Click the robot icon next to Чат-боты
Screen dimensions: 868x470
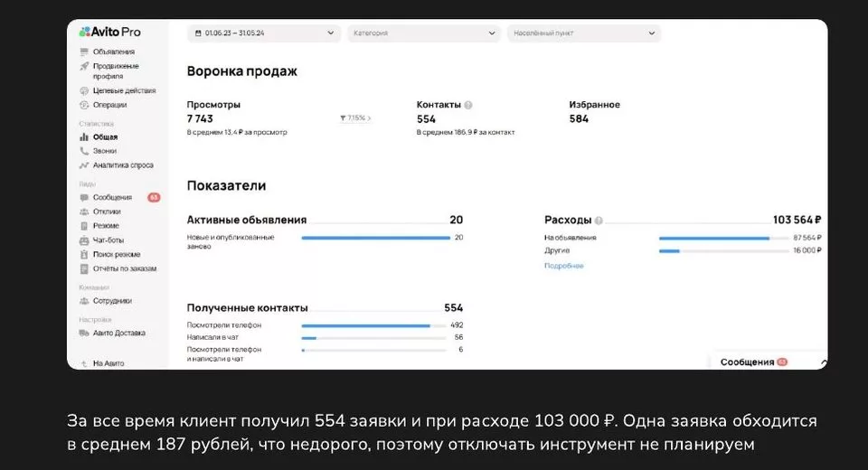coord(84,240)
